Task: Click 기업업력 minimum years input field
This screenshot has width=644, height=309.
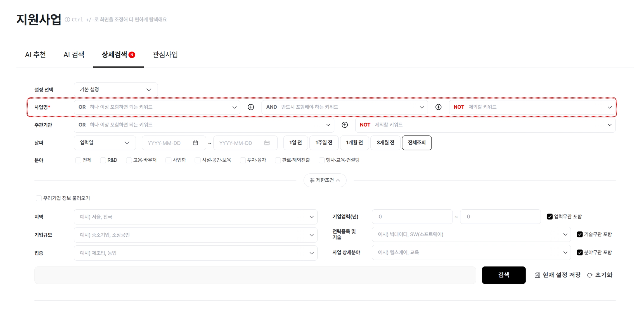Action: point(412,217)
